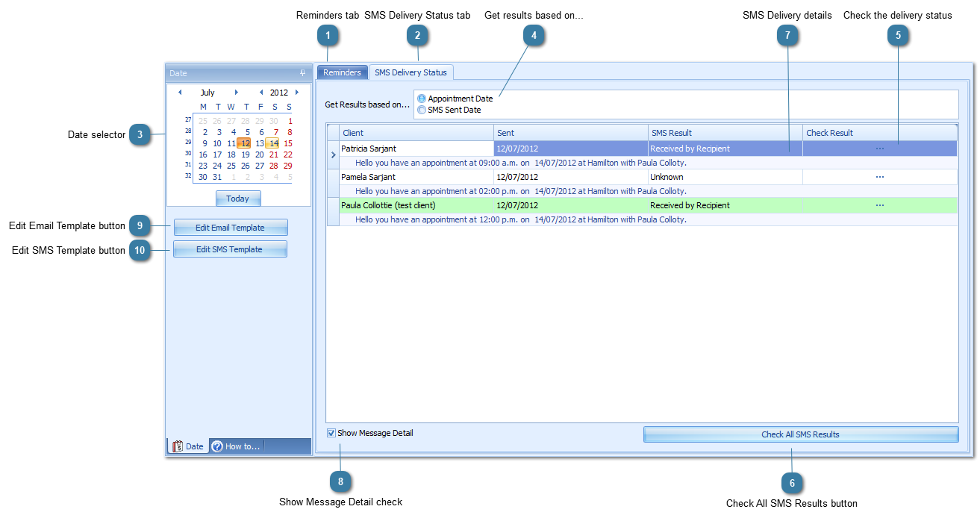This screenshot has height=521, width=980.
Task: Click the Today button under the calendar
Action: point(238,199)
